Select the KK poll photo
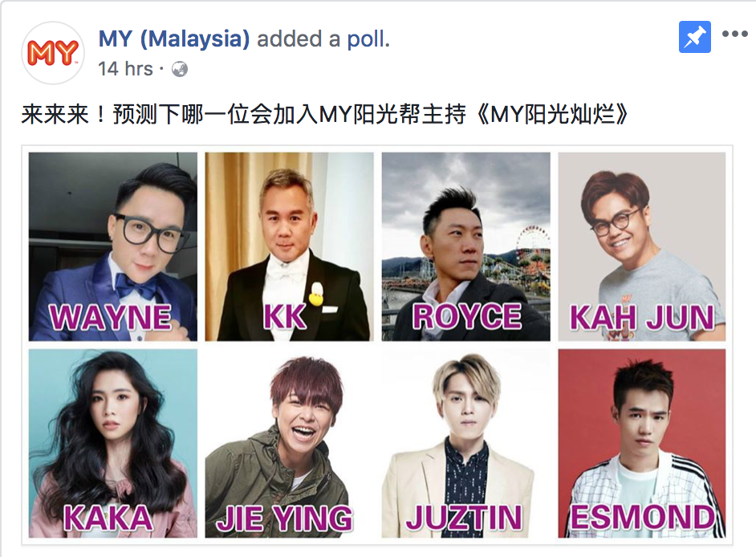This screenshot has height=557, width=756. 289,246
